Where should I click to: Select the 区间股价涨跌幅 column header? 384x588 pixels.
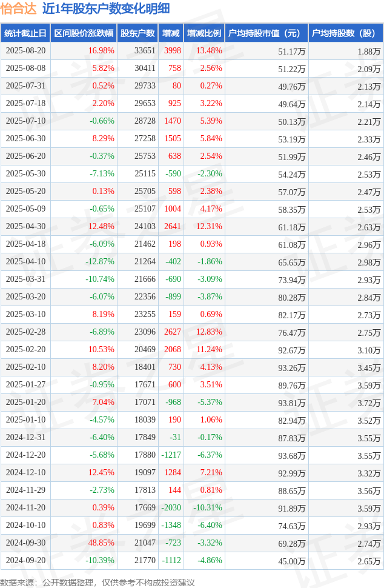pos(84,33)
